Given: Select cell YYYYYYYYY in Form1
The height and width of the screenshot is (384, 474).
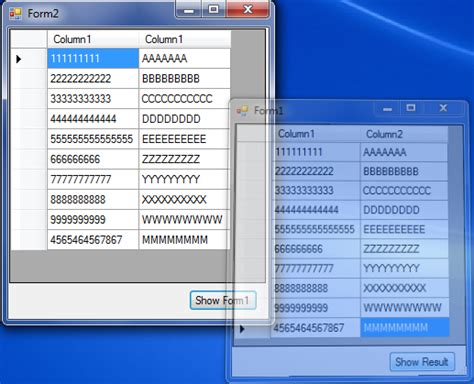Looking at the screenshot, I should click(x=404, y=268).
